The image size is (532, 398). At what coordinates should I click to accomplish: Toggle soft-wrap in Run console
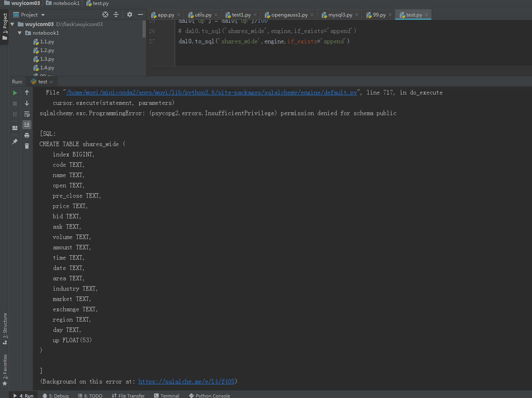tap(27, 114)
